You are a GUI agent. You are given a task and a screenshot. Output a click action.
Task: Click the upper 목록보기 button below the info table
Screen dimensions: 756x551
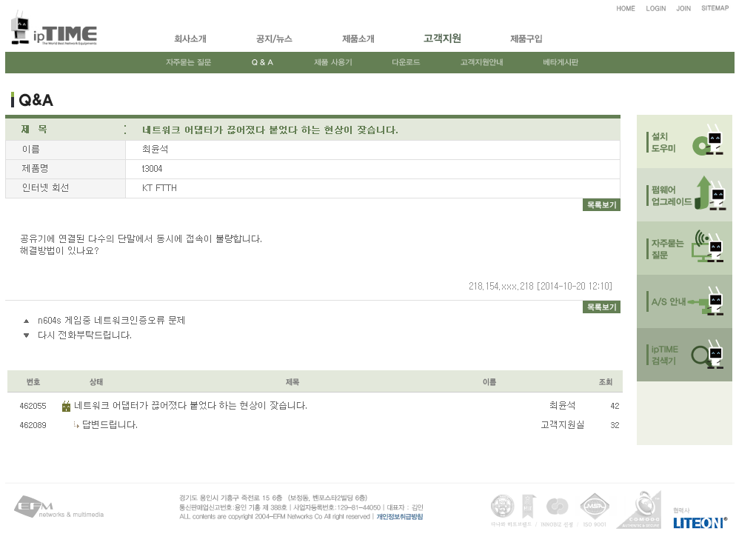(601, 205)
